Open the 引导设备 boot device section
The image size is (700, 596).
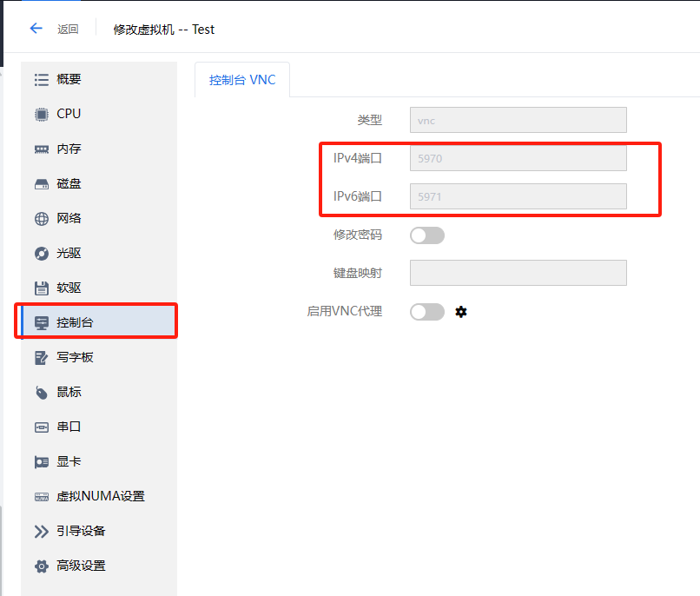pyautogui.click(x=81, y=531)
